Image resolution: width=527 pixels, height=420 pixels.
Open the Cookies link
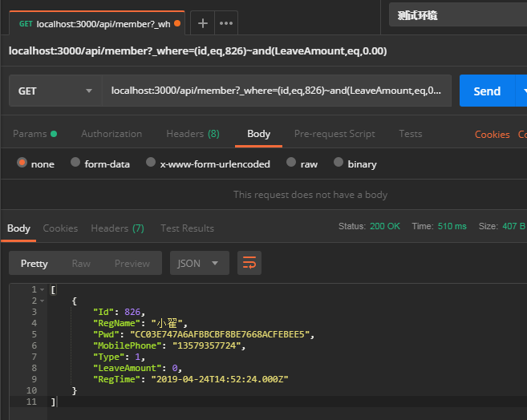click(x=492, y=134)
